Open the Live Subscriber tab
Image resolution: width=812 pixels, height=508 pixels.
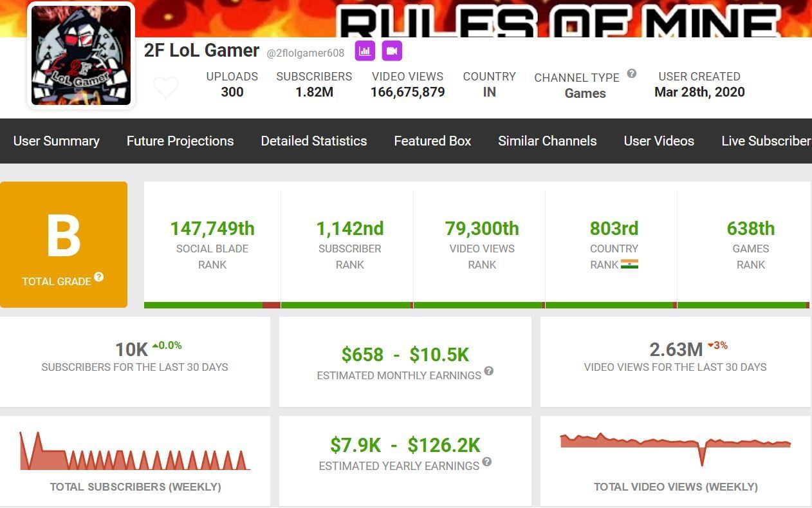766,141
